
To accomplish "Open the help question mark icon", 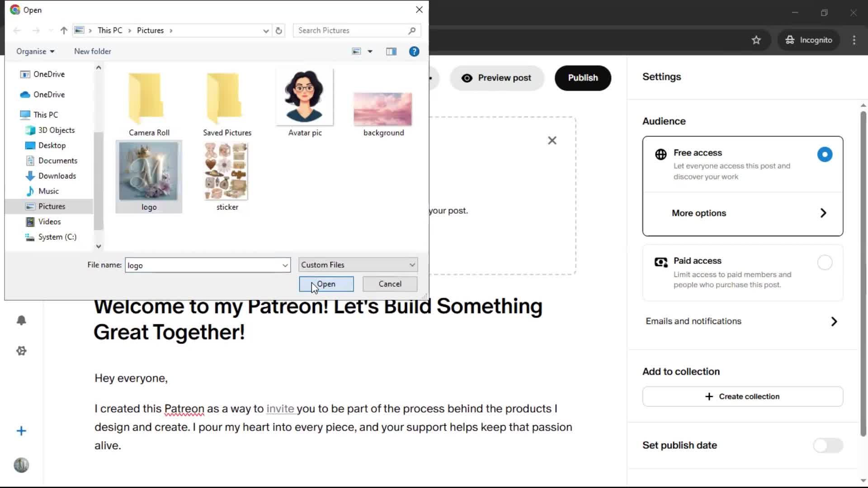I will pos(414,52).
